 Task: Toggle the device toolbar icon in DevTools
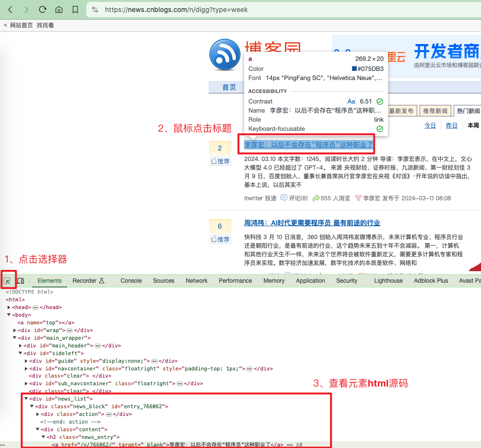[x=21, y=281]
